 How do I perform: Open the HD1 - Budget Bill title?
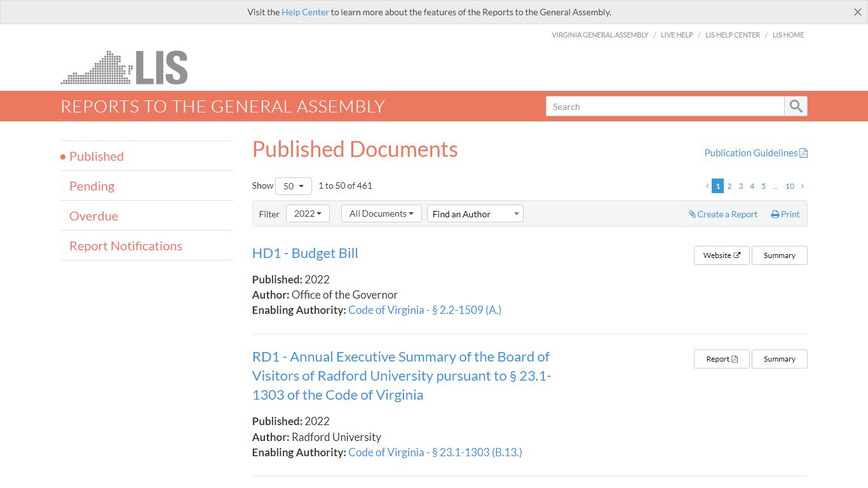tap(305, 253)
